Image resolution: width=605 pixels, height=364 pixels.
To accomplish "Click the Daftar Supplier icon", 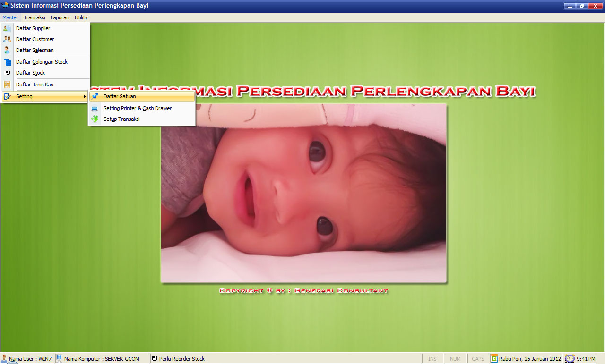I will (x=7, y=28).
